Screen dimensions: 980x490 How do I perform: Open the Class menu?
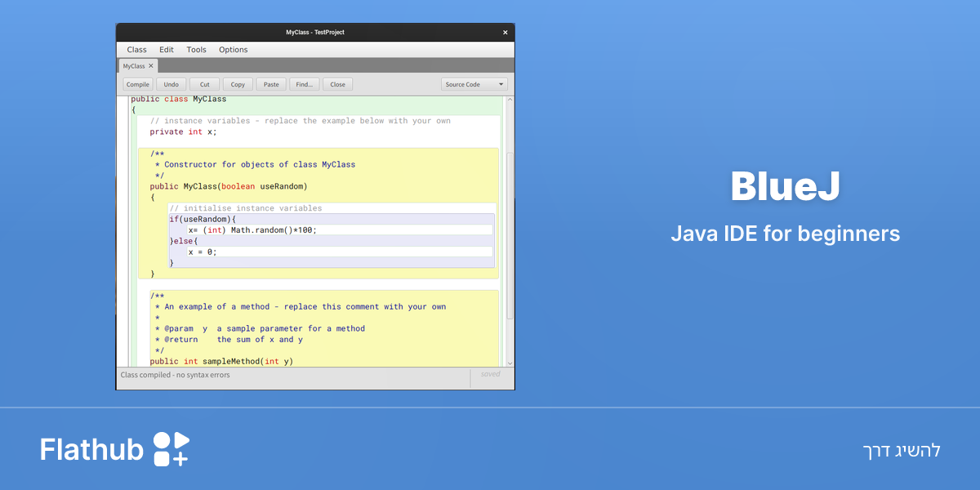point(136,50)
